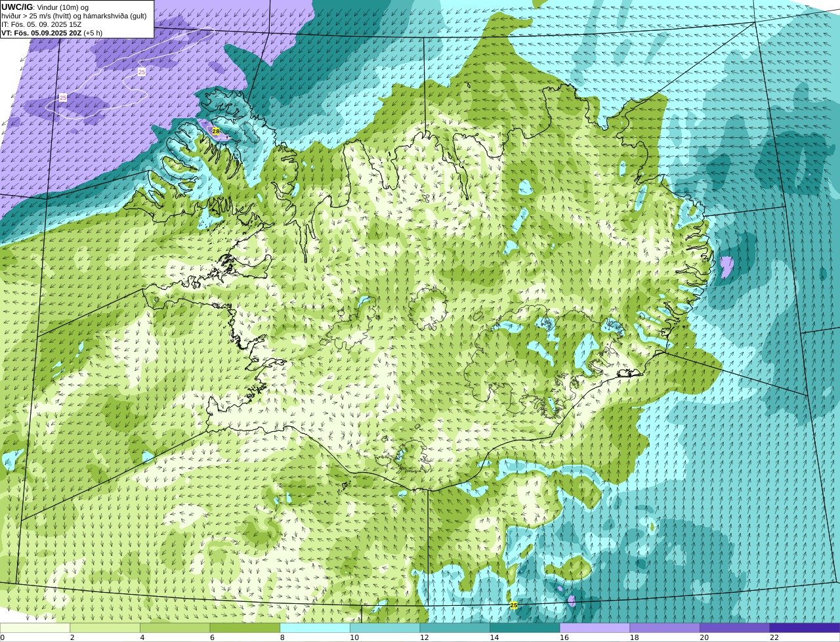Click the legend tick label '22'

[x=774, y=637]
